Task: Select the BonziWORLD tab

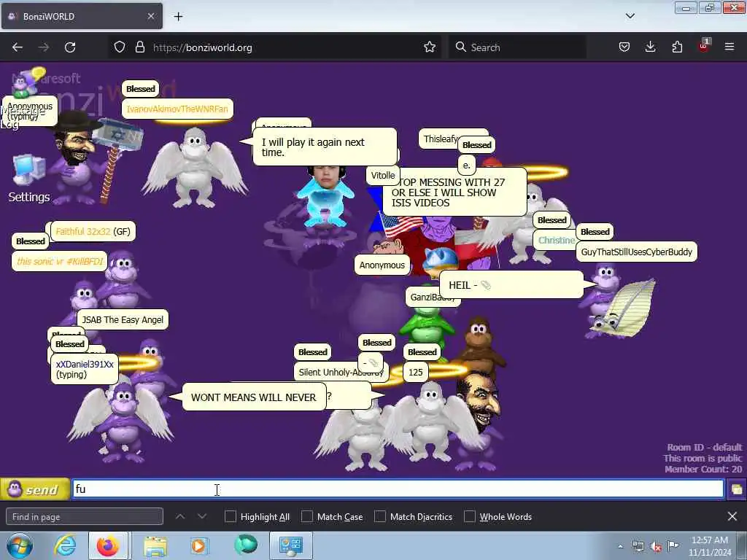Action: [x=82, y=16]
